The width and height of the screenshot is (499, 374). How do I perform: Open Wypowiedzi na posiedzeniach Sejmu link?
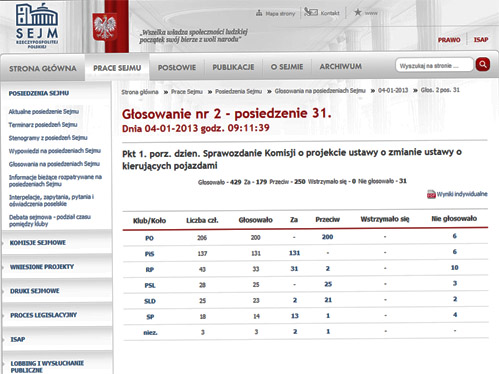55,151
